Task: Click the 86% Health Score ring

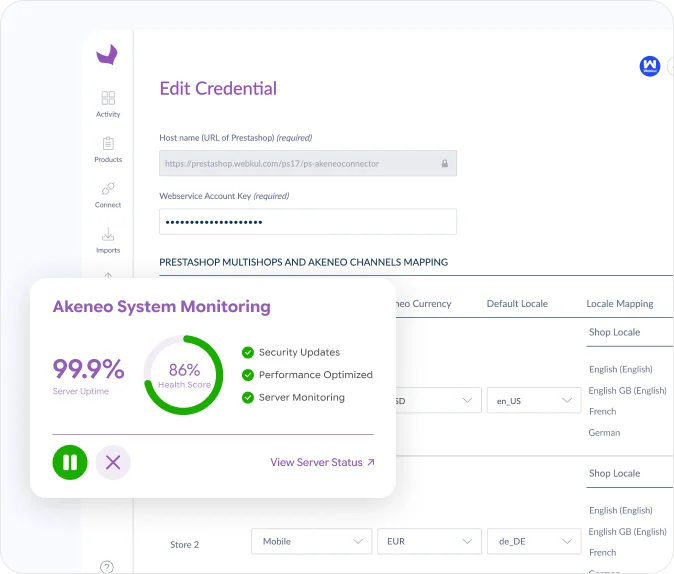Action: click(184, 375)
